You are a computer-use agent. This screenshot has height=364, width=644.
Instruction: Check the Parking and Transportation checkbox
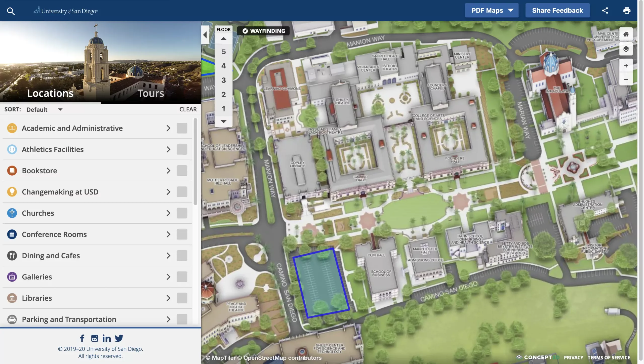tap(182, 319)
